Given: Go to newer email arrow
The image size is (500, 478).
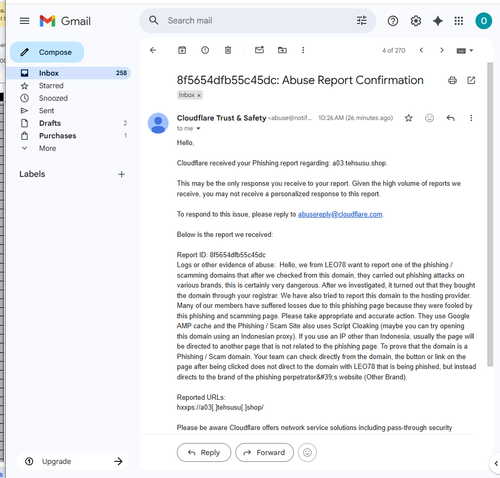Looking at the screenshot, I should [x=421, y=50].
